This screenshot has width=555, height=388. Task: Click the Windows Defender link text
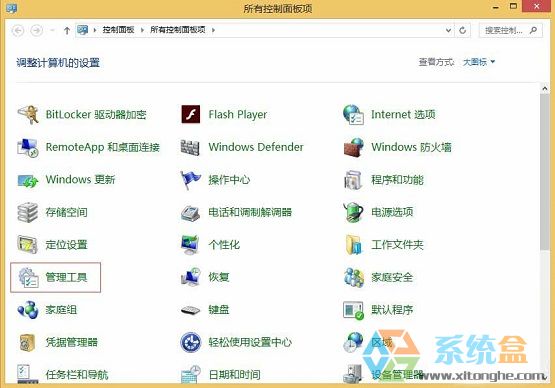coord(256,147)
